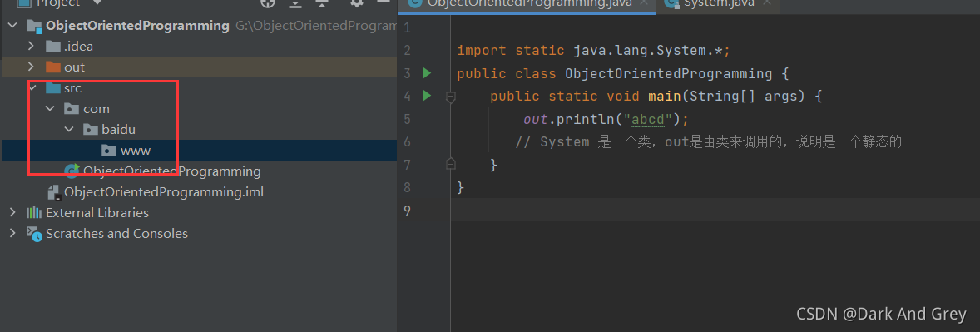Click the main method name
The width and height of the screenshot is (980, 332).
[x=665, y=97]
